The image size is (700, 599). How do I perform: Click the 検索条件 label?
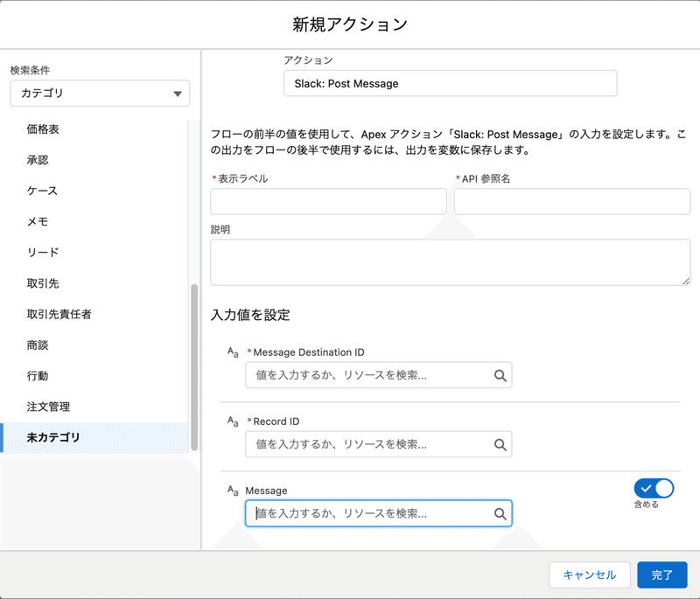pos(30,71)
